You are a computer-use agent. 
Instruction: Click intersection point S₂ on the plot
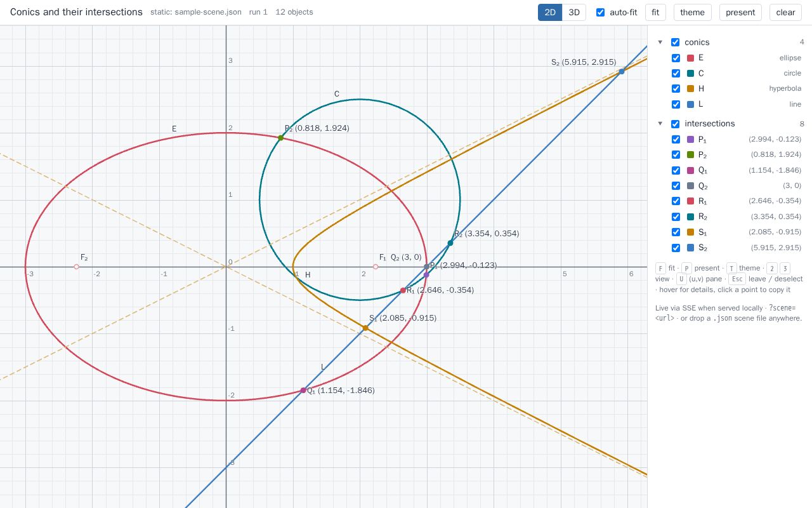pos(622,71)
